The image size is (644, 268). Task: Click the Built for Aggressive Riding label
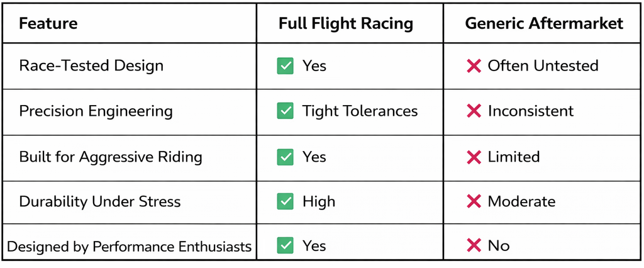point(111,157)
